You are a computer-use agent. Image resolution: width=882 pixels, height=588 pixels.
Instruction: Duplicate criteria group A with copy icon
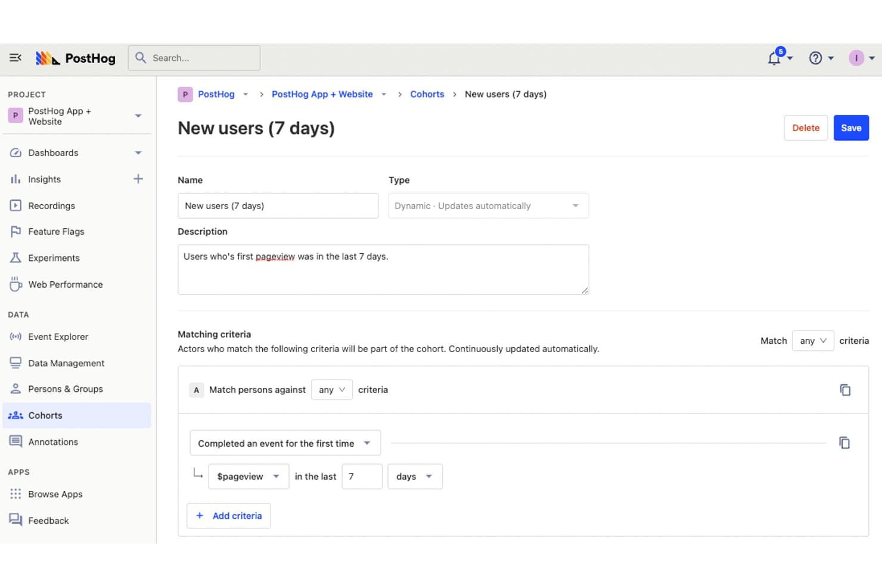coord(845,390)
